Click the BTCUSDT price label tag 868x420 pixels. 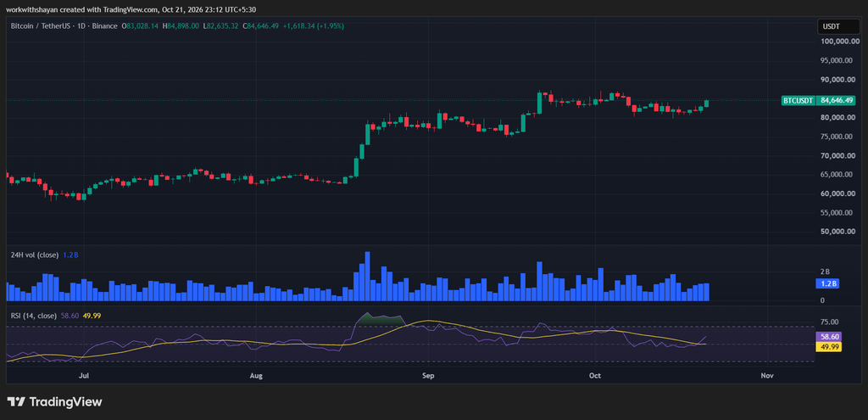(797, 100)
